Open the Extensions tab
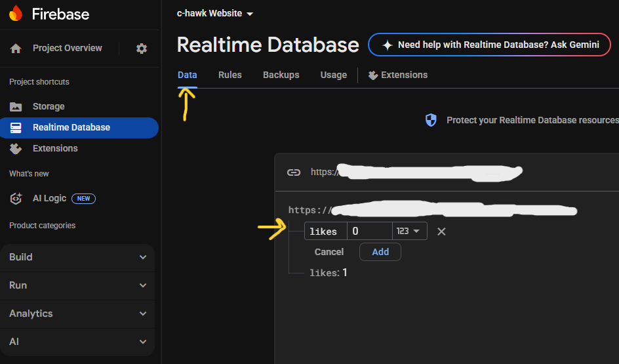619x364 pixels. pyautogui.click(x=398, y=75)
